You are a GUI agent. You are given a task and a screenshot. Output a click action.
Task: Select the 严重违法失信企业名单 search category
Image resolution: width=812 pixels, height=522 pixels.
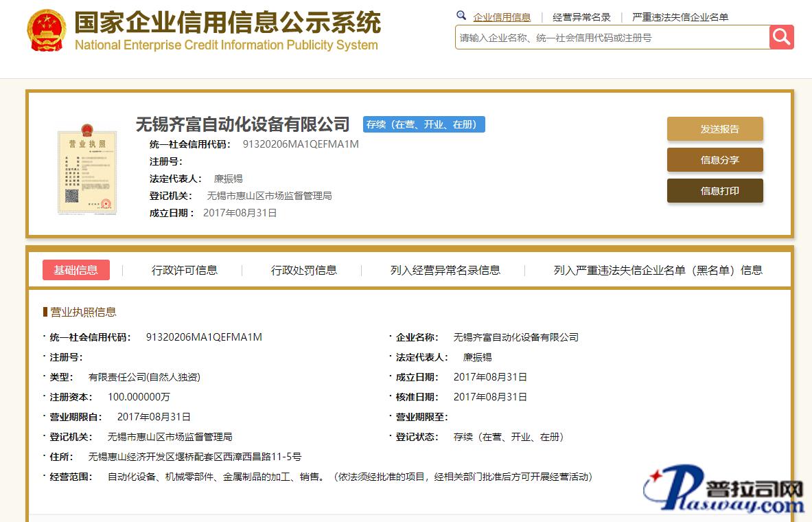680,17
